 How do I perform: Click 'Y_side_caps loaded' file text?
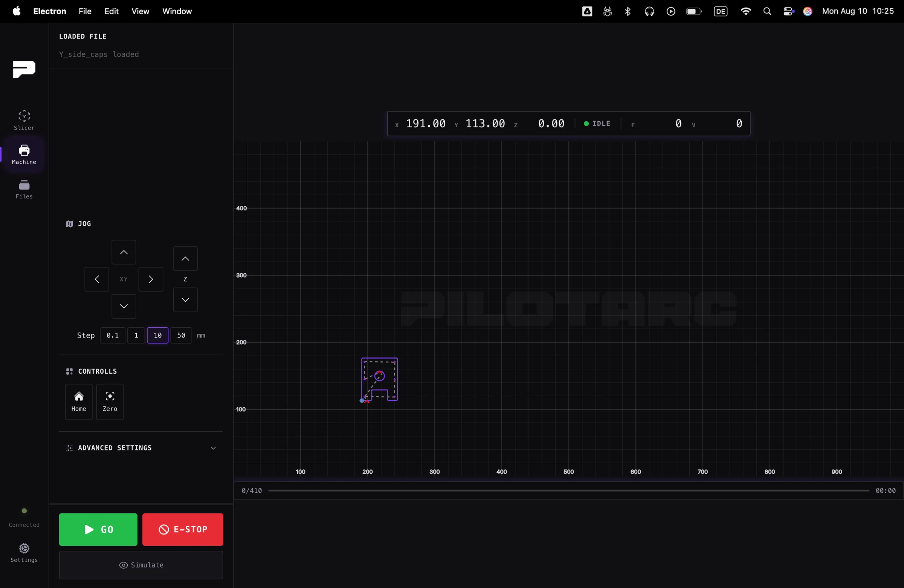click(99, 54)
